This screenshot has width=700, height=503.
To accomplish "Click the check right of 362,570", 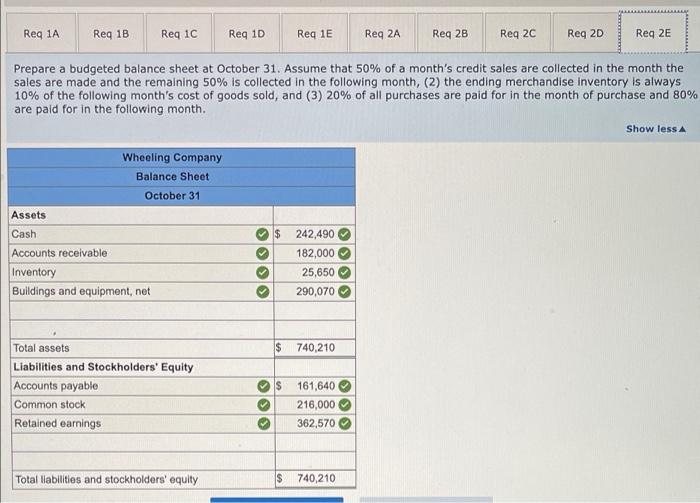I will pos(345,423).
